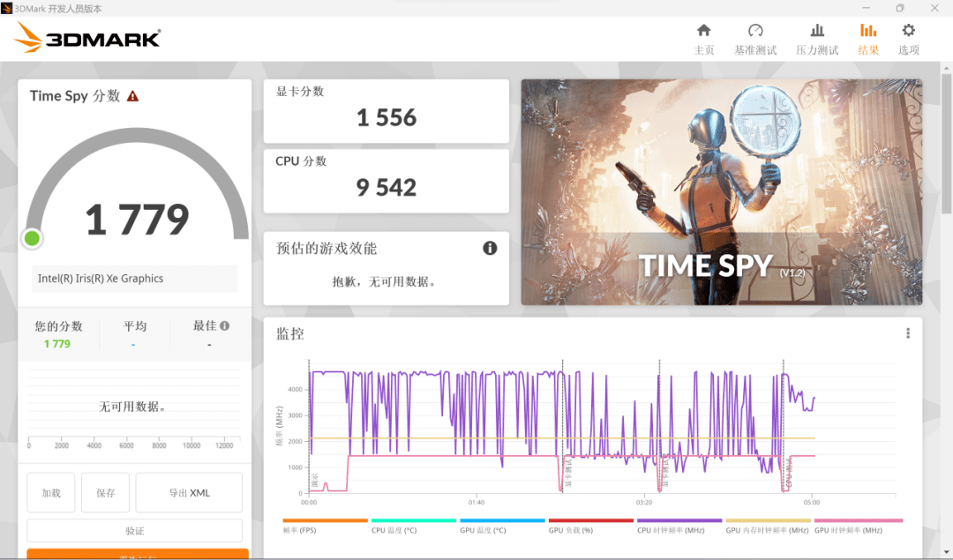Click the green dot on score gauge

[33, 239]
